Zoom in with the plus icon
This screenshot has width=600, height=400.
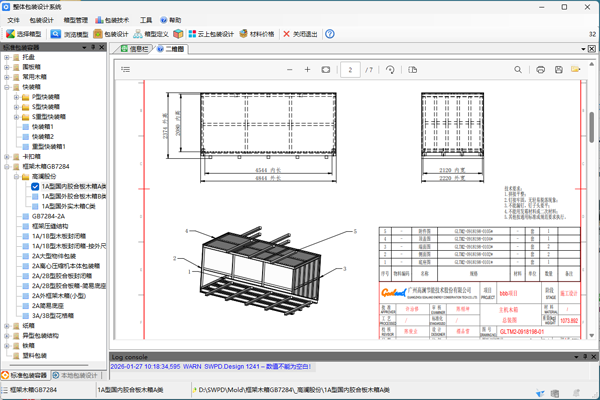click(x=307, y=70)
